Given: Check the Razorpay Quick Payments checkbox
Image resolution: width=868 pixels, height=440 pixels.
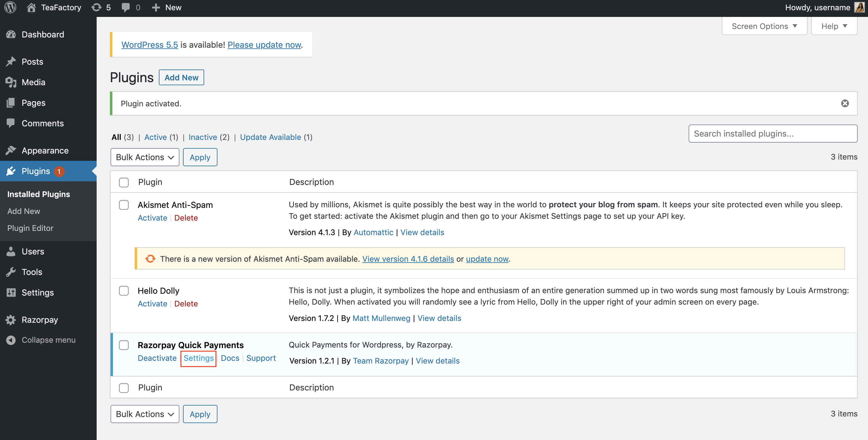Looking at the screenshot, I should [x=124, y=345].
